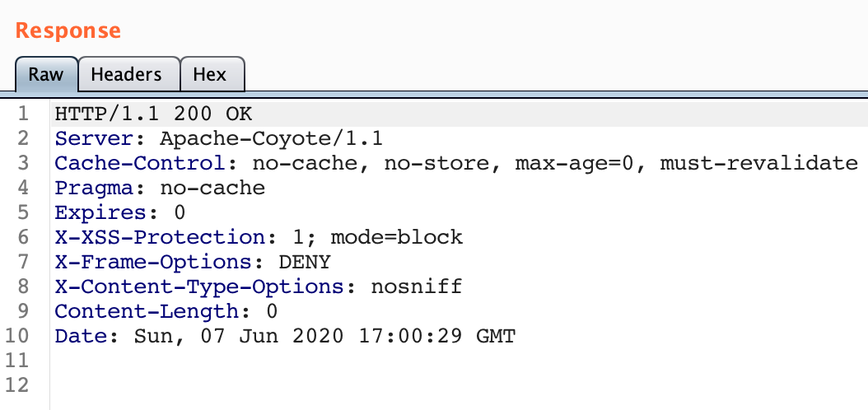This screenshot has height=410, width=868.
Task: Click the X-Content-Type-Options header name
Action: (x=199, y=287)
